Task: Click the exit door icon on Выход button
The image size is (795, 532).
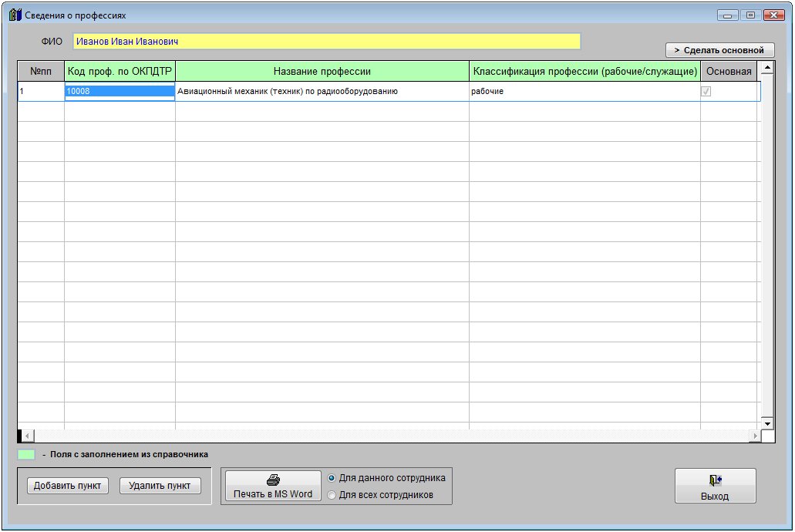Action: point(716,480)
